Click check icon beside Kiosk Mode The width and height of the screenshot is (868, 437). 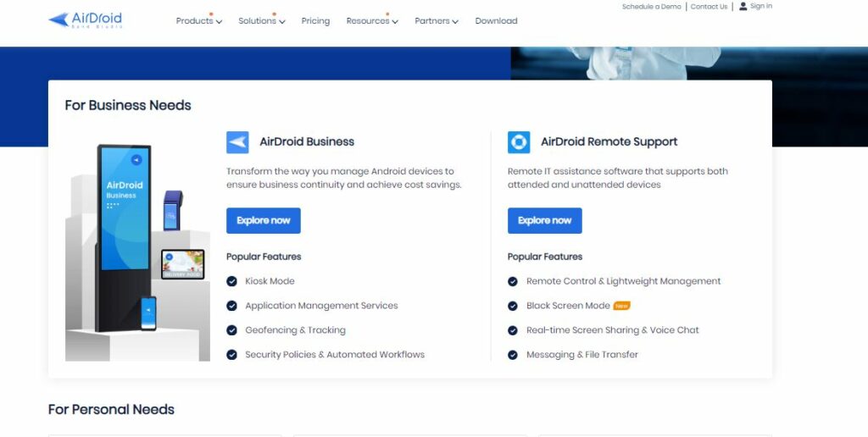point(232,281)
